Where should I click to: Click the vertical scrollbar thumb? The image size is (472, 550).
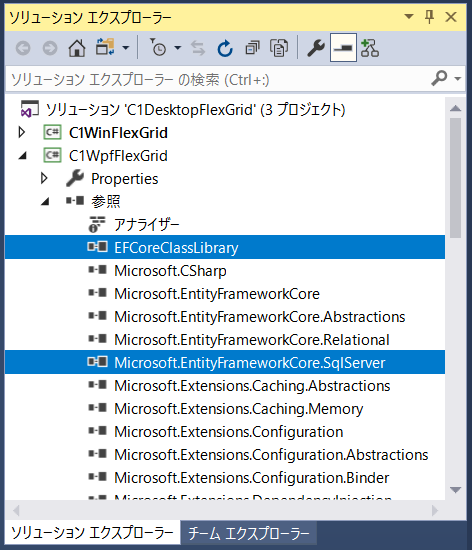pyautogui.click(x=455, y=178)
